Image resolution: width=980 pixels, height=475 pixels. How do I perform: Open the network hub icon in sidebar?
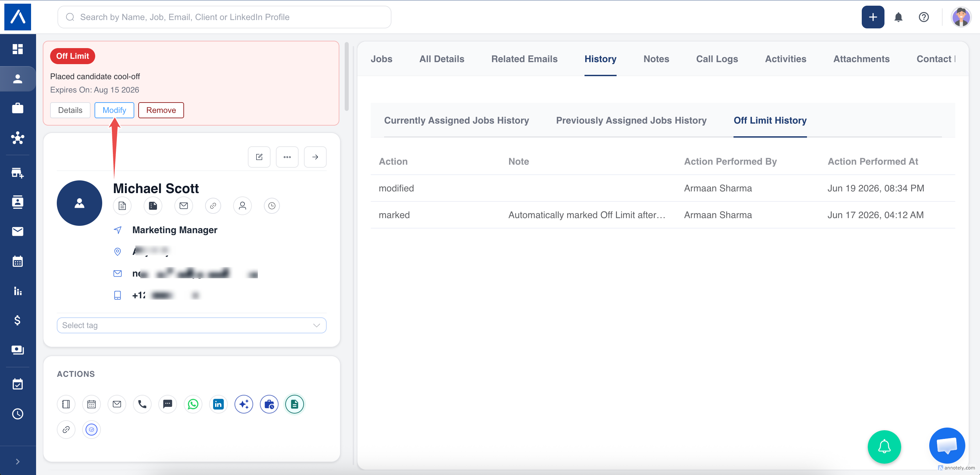click(x=17, y=138)
